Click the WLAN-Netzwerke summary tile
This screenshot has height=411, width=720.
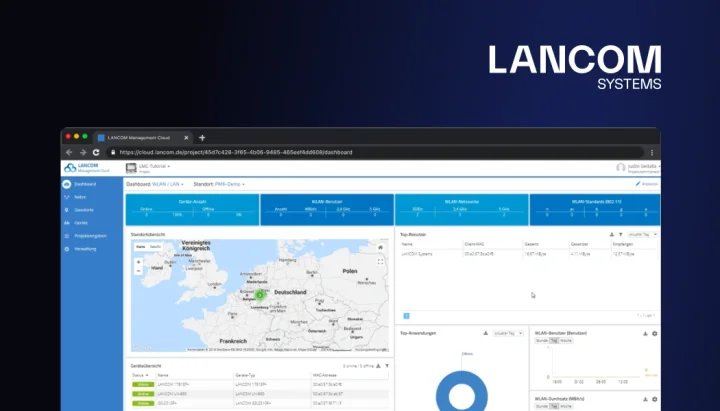(461, 209)
